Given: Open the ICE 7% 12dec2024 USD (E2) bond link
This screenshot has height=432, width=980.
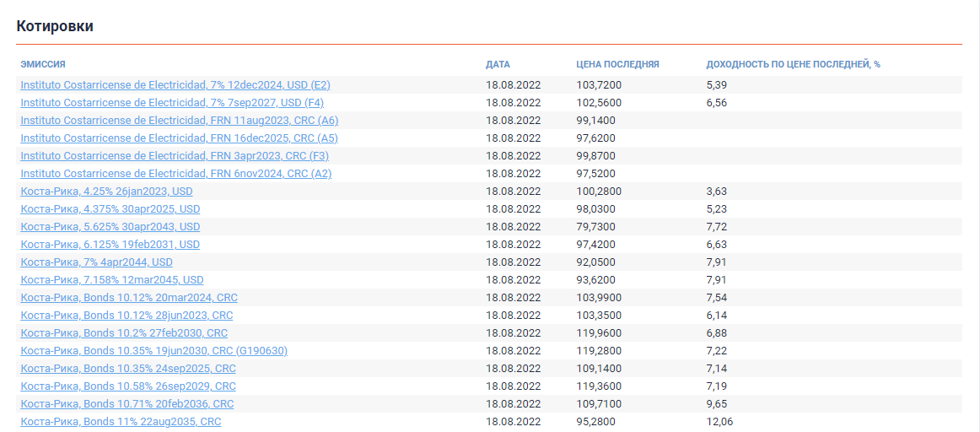Looking at the screenshot, I should tap(175, 85).
